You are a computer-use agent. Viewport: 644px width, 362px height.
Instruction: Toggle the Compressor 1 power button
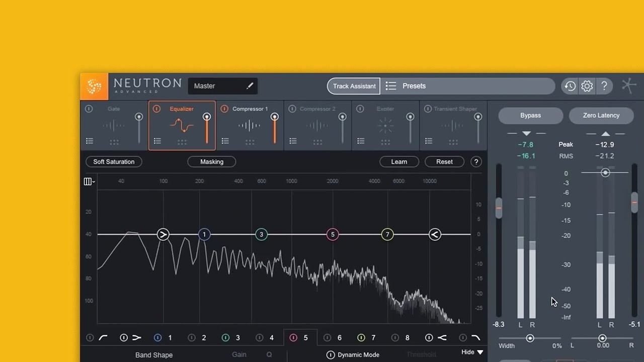click(x=225, y=109)
